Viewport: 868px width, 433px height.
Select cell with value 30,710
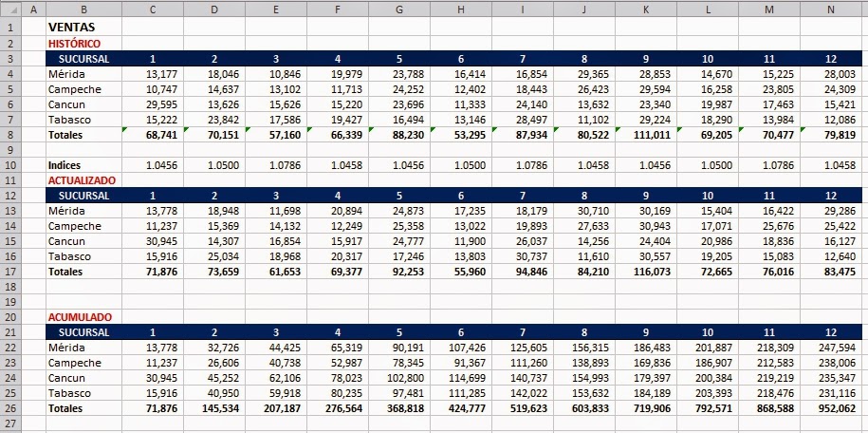point(584,211)
